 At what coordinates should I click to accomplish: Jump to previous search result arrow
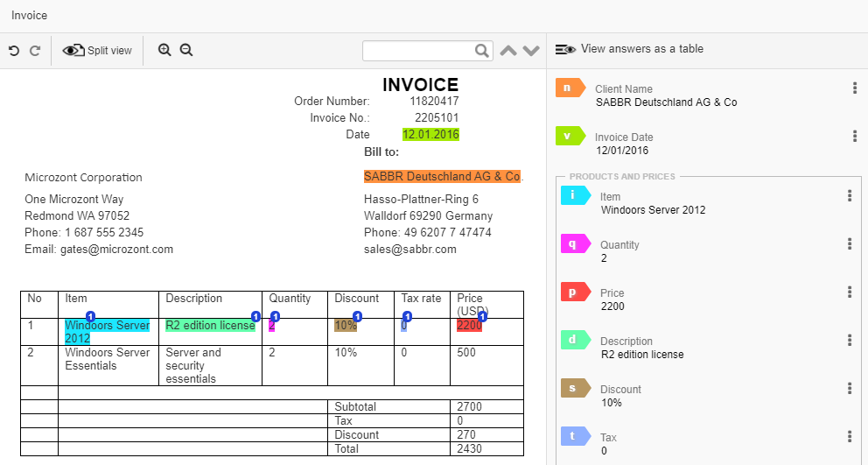click(x=508, y=51)
